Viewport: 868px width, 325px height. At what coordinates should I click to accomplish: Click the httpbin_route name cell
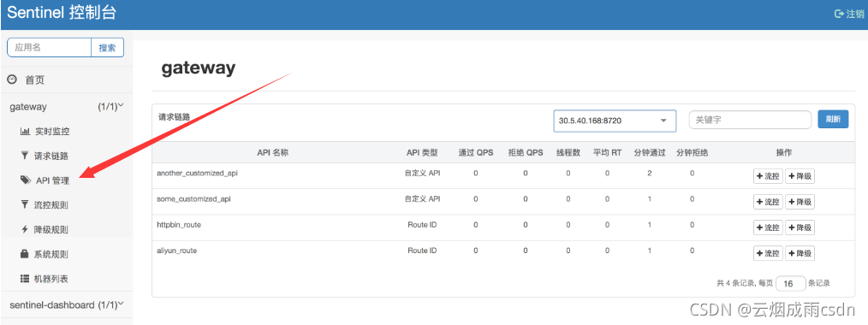[x=178, y=225]
